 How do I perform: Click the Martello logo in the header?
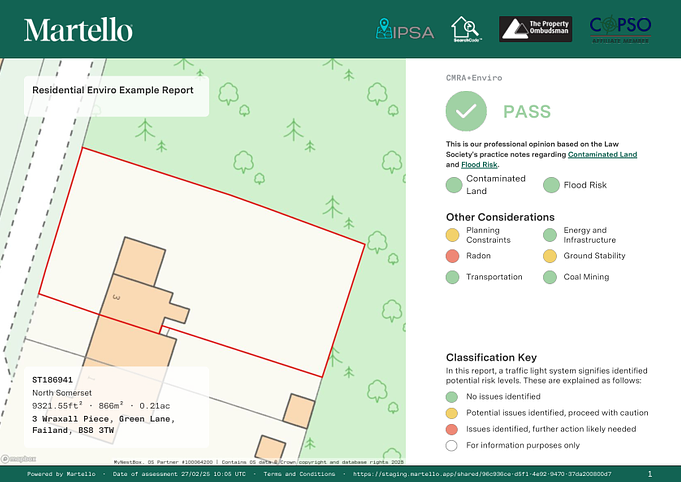[x=78, y=30]
